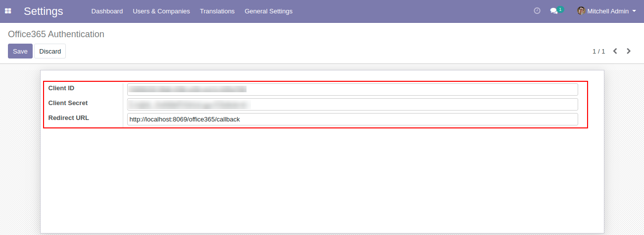Discard changes to the record

(50, 51)
